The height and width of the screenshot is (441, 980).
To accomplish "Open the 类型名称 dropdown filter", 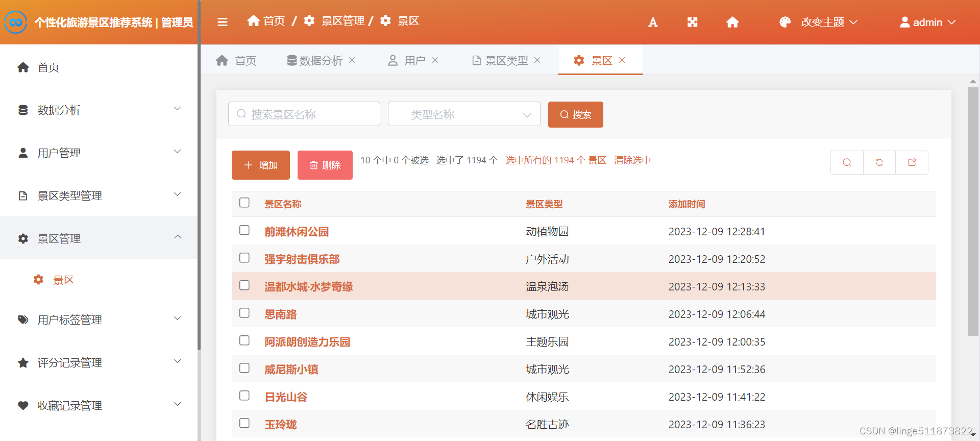I will coord(464,114).
